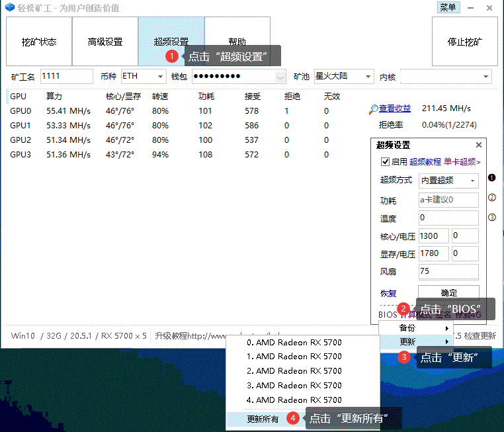Click the blue app logo in title bar
504x432 pixels.
coord(9,7)
